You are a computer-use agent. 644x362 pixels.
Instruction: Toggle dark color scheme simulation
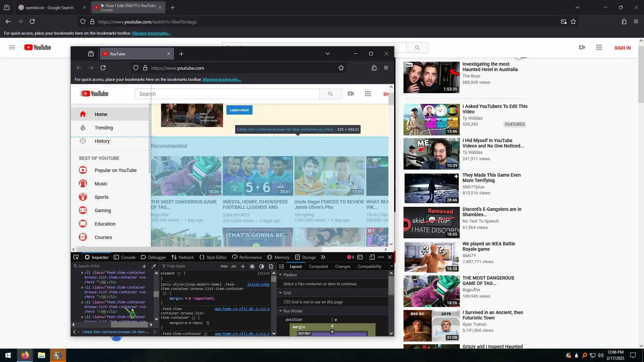262,266
